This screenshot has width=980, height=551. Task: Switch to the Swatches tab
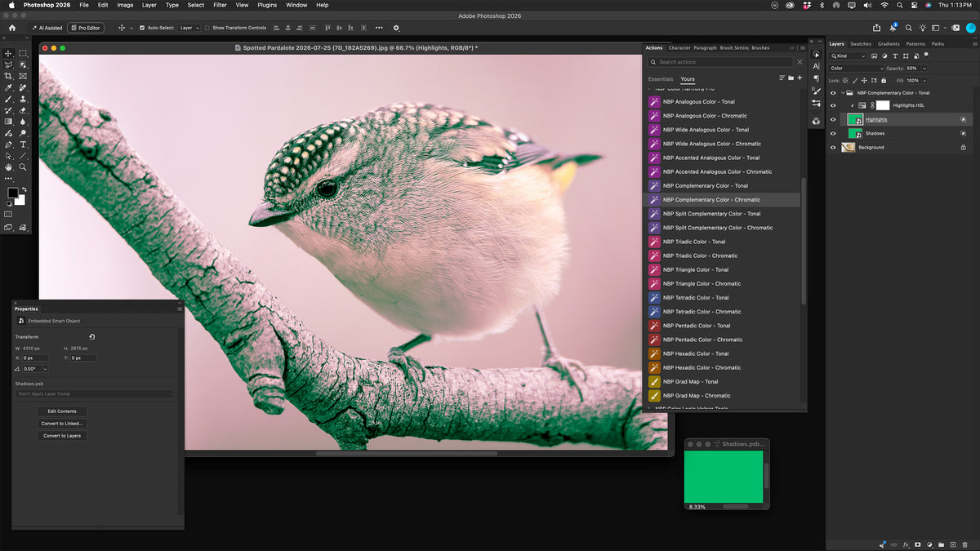pyautogui.click(x=861, y=44)
